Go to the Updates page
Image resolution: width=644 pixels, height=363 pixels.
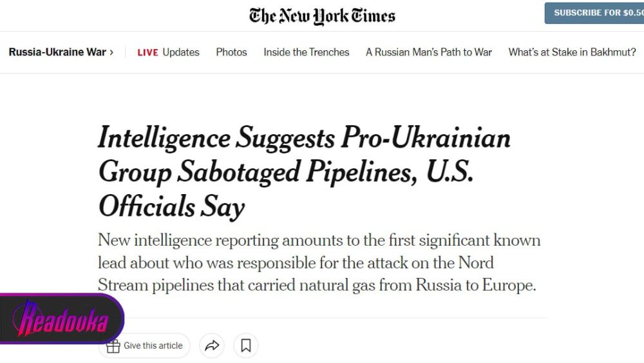tap(181, 53)
